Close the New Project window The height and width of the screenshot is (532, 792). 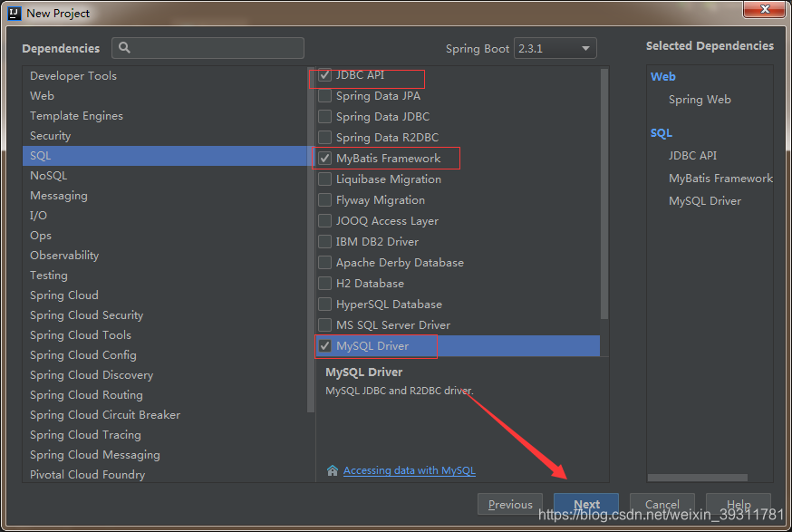tap(765, 9)
